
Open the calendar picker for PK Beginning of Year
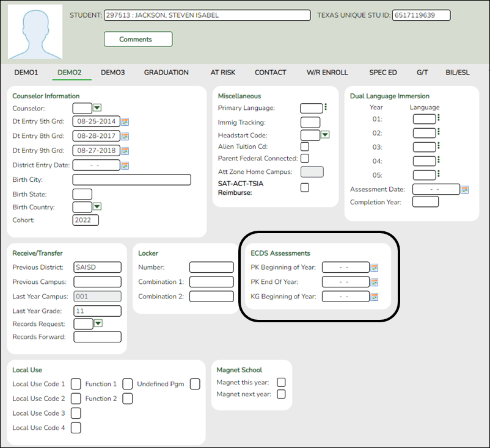pos(373,267)
